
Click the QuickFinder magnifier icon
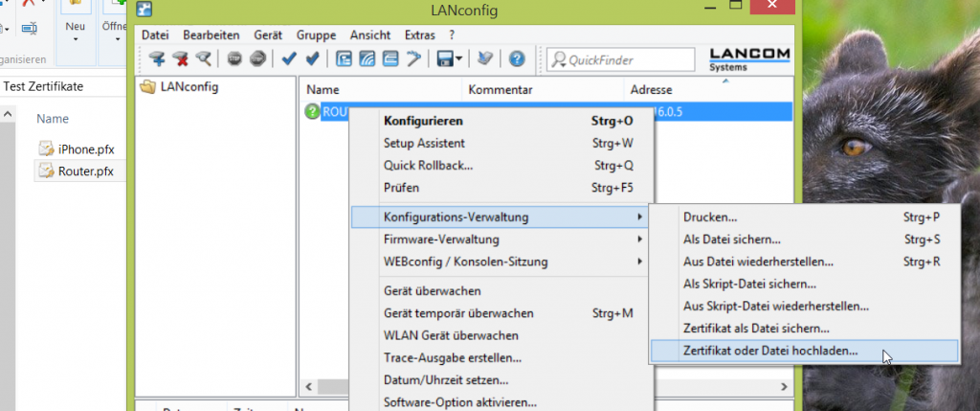(x=559, y=60)
